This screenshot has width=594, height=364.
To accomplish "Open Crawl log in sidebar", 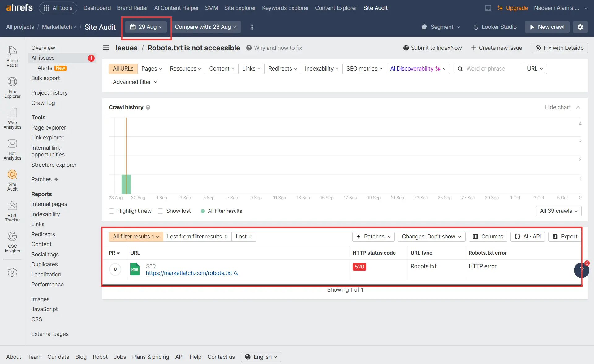I will coord(43,103).
